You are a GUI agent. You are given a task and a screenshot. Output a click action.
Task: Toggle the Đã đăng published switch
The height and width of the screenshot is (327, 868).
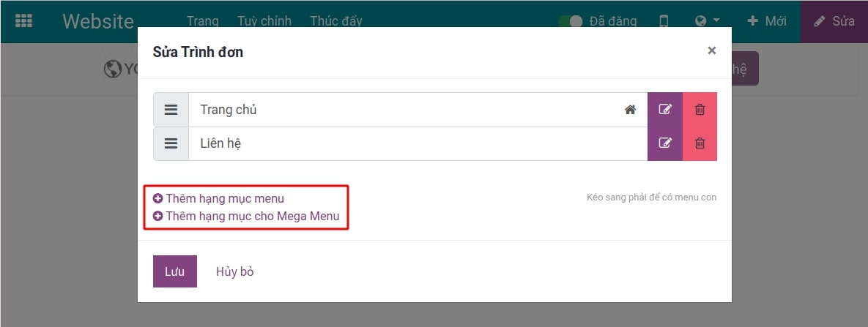tap(570, 21)
